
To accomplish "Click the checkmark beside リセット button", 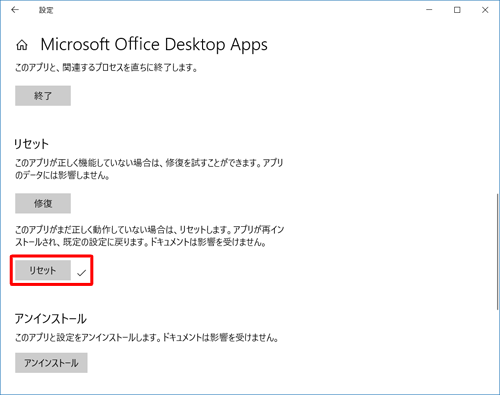I will (81, 273).
